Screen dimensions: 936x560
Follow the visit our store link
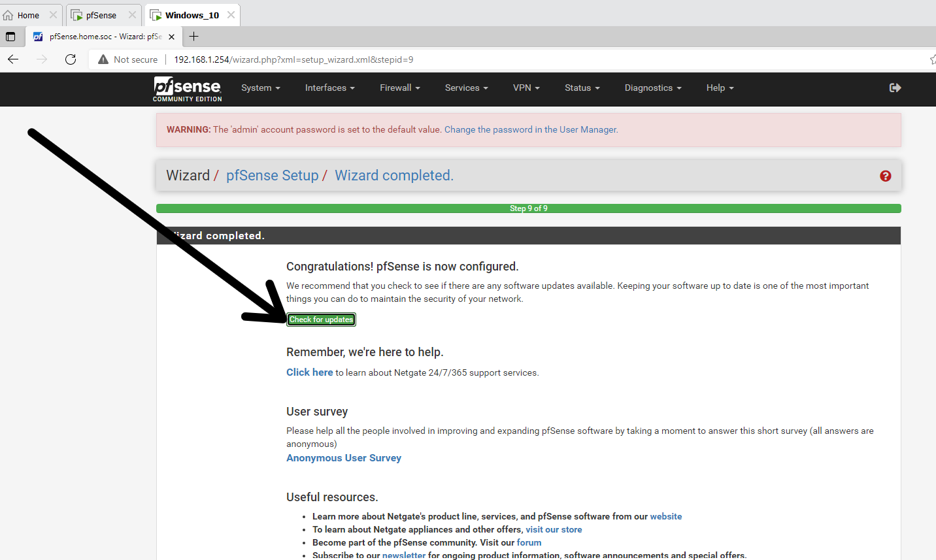coord(554,529)
